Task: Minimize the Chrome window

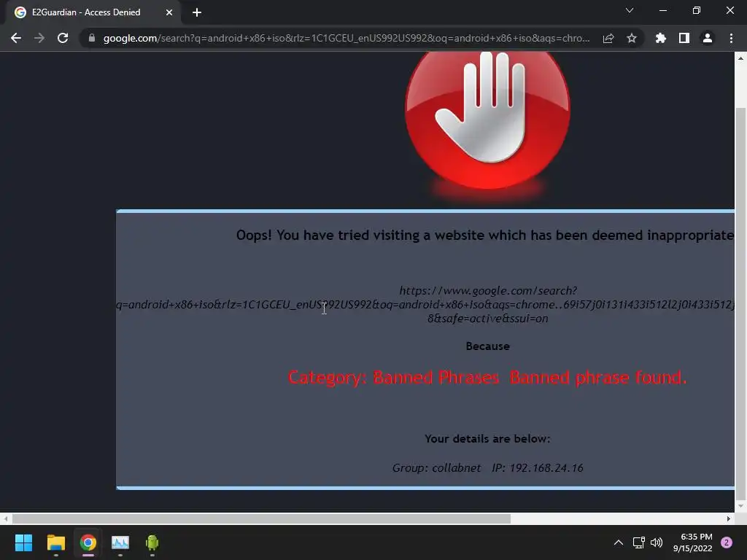Action: click(x=662, y=10)
